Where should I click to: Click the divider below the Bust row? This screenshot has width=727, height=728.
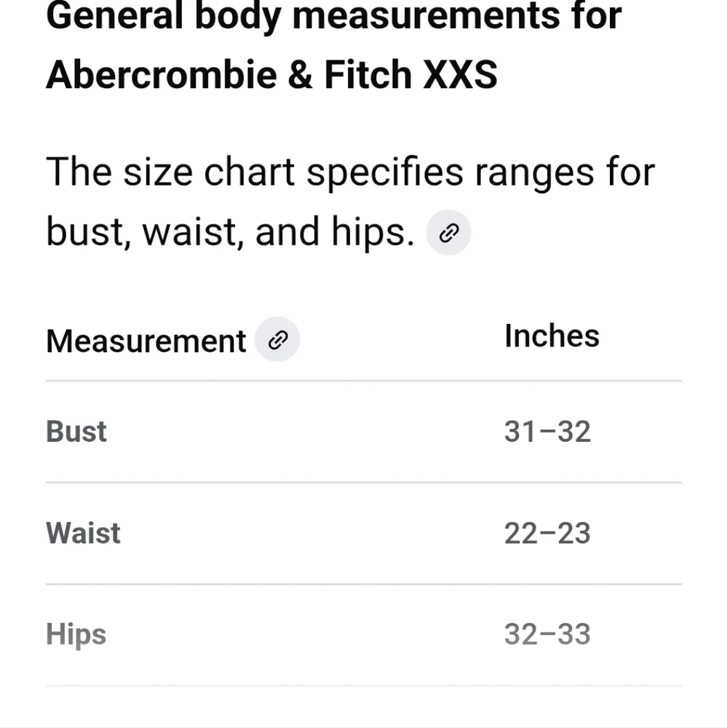pyautogui.click(x=364, y=483)
